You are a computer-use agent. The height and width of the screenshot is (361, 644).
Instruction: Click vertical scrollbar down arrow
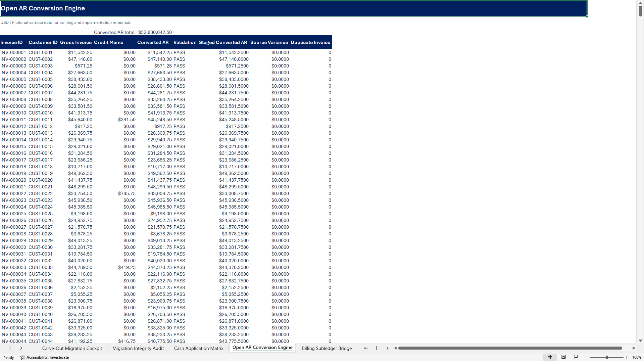640,341
